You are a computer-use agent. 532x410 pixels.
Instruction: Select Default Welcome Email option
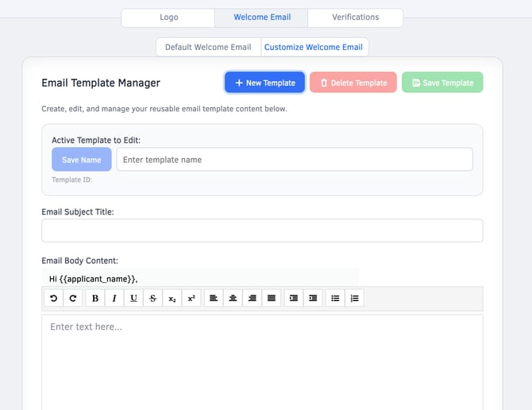coord(208,48)
